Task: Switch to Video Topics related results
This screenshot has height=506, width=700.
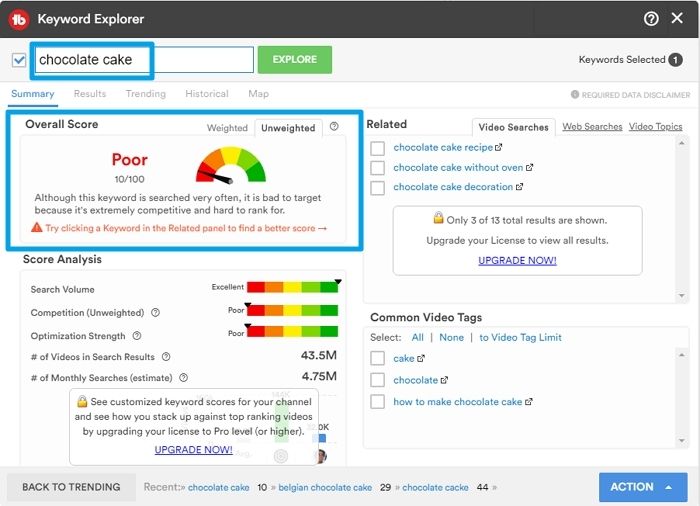Action: (655, 127)
